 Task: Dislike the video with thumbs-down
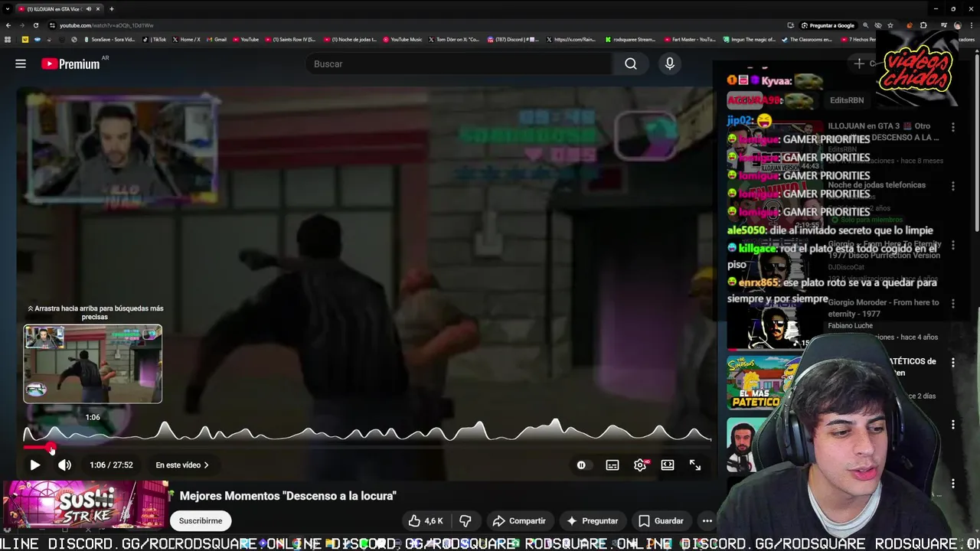(x=465, y=520)
